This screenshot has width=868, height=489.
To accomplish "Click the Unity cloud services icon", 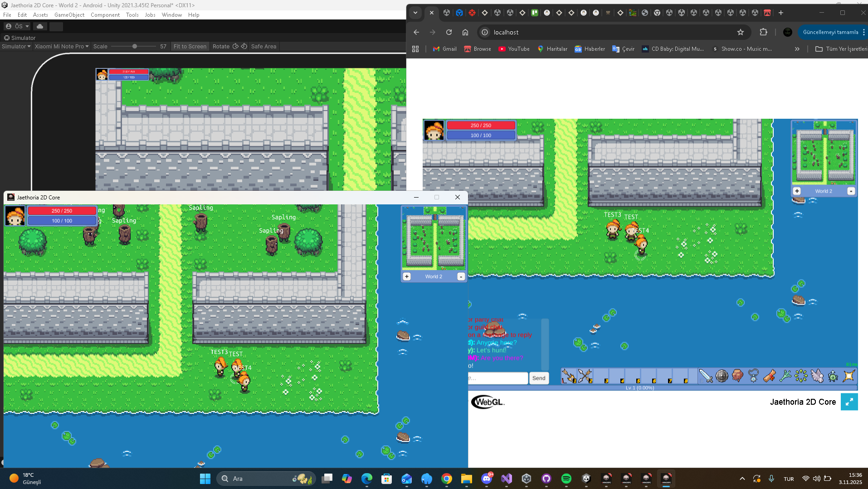I will (40, 26).
